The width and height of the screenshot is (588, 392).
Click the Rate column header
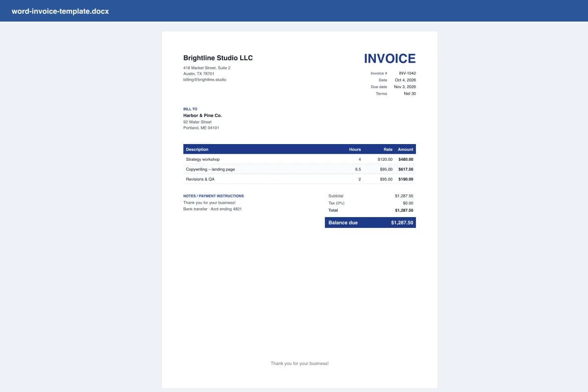pos(388,149)
